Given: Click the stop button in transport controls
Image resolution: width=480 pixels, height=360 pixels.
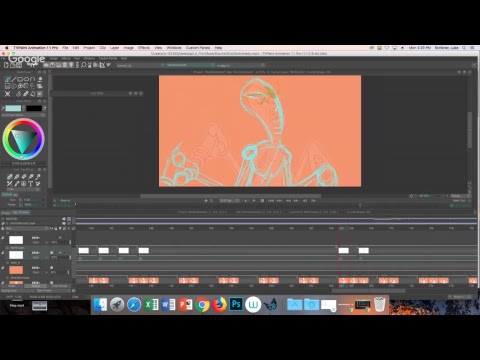Looking at the screenshot, I should (x=262, y=201).
